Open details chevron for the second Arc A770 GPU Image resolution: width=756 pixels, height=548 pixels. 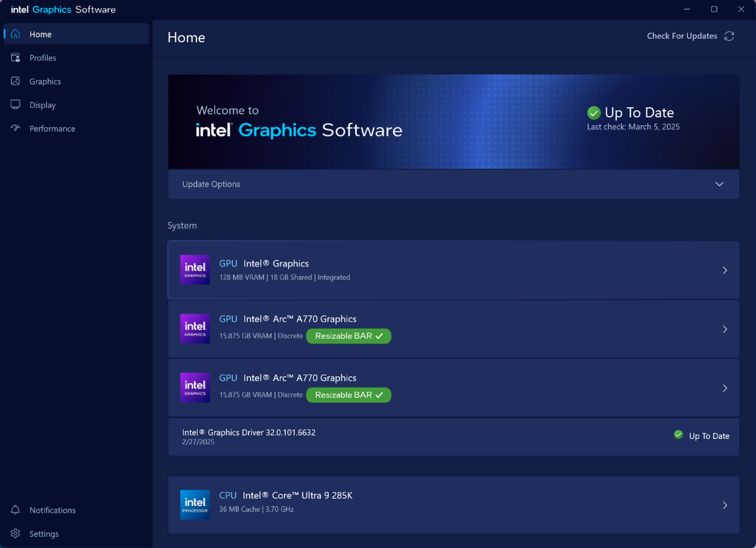725,388
